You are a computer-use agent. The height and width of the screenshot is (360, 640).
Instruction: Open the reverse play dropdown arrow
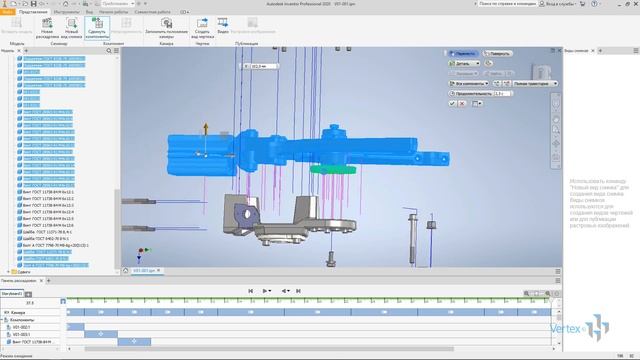289,291
